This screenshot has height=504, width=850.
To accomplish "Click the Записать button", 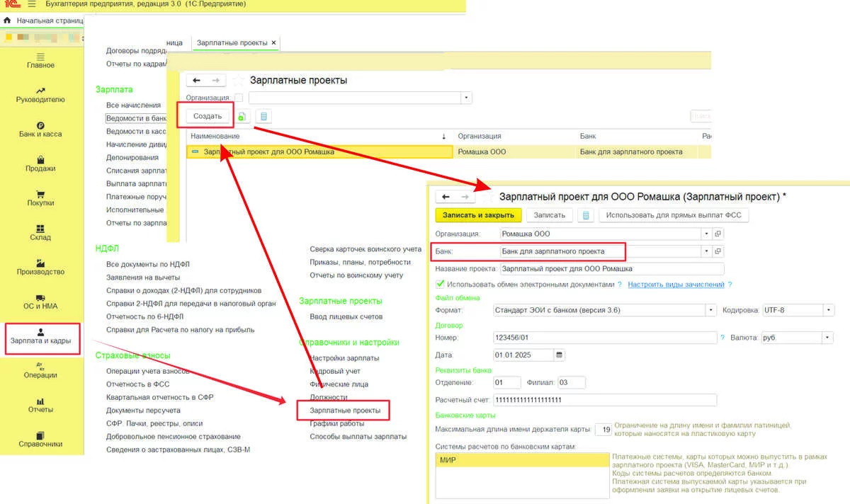I will 549,215.
